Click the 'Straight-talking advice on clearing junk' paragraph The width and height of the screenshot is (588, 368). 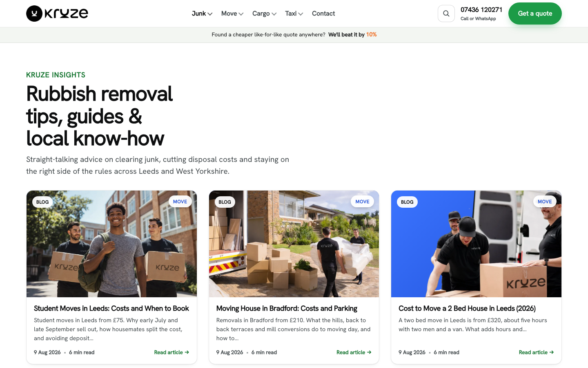[158, 165]
